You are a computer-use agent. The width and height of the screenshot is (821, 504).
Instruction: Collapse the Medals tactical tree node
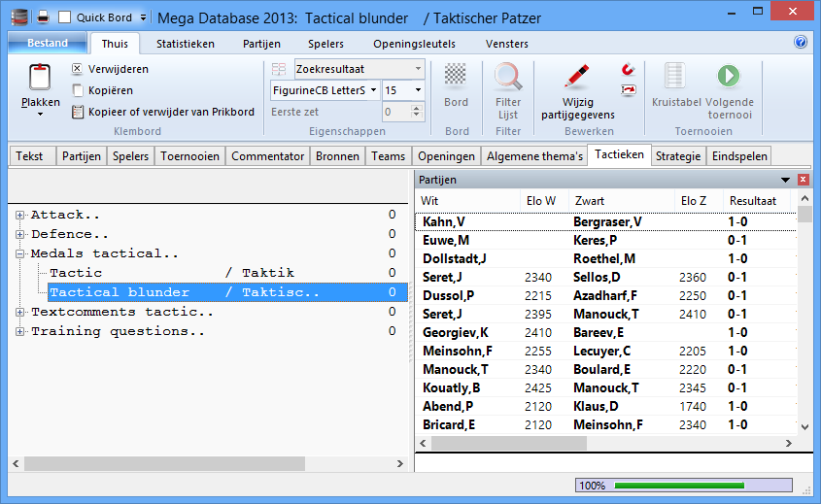coord(19,253)
